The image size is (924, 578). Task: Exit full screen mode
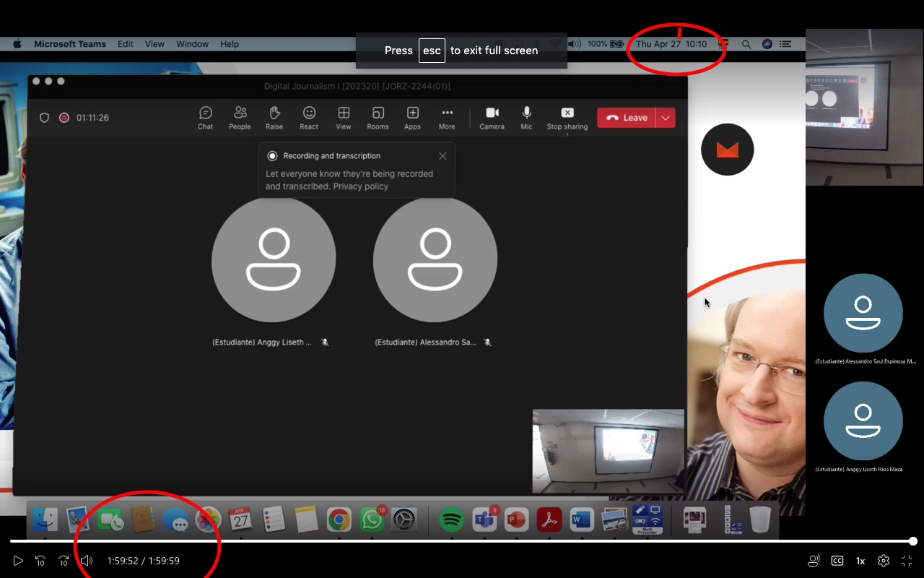coord(907,561)
